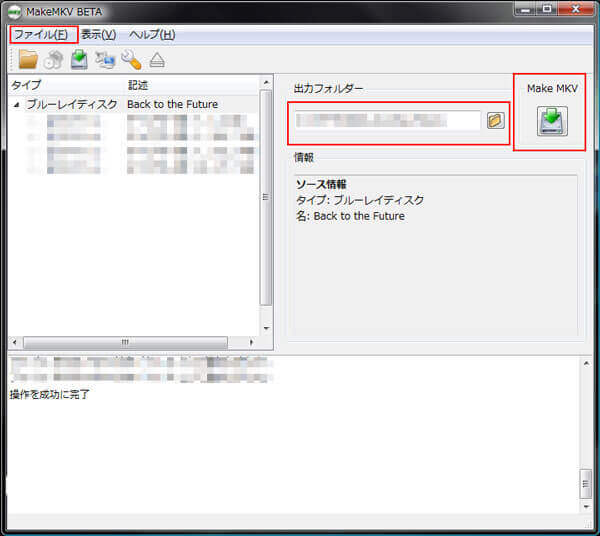Click the stream/backup toolbar icon
The height and width of the screenshot is (536, 600).
[105, 60]
